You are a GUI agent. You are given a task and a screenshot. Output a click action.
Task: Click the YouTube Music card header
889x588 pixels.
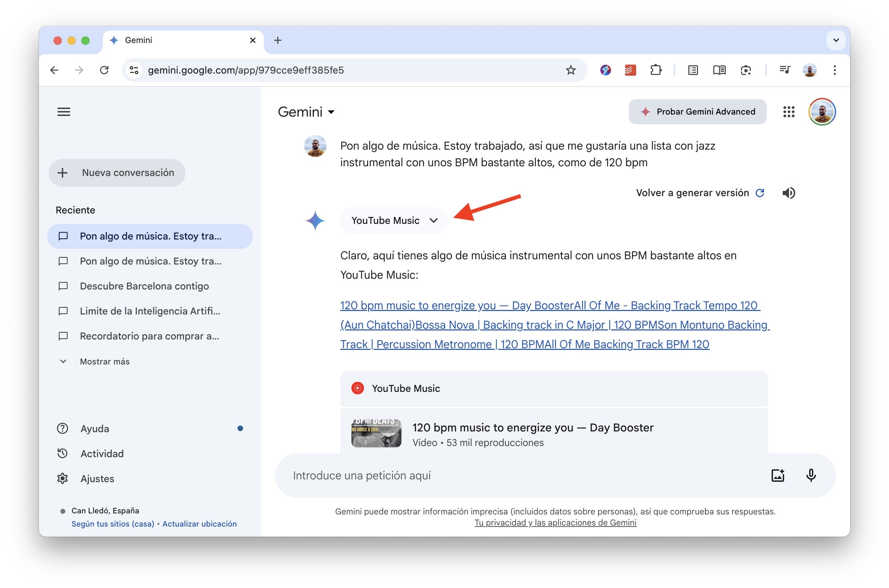[x=554, y=388]
